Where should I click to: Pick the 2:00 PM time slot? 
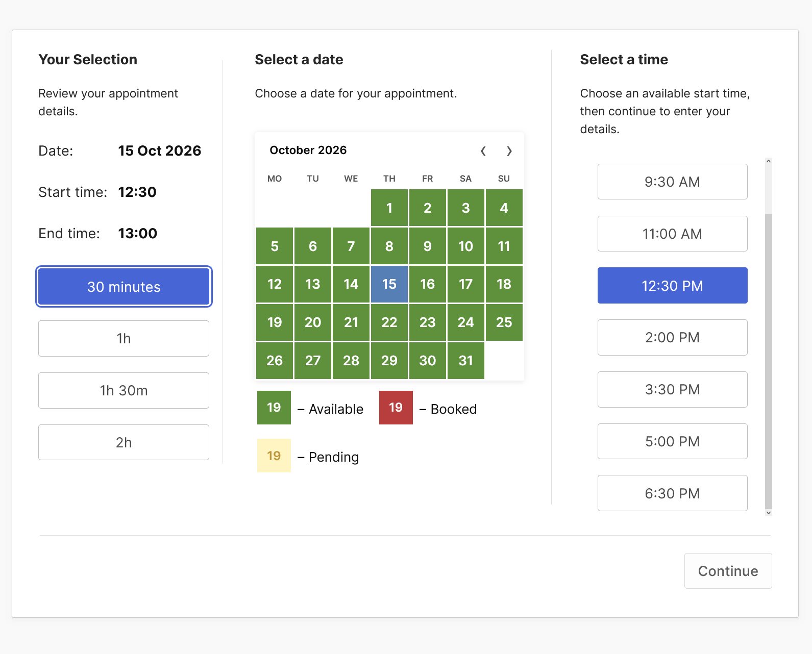click(673, 338)
